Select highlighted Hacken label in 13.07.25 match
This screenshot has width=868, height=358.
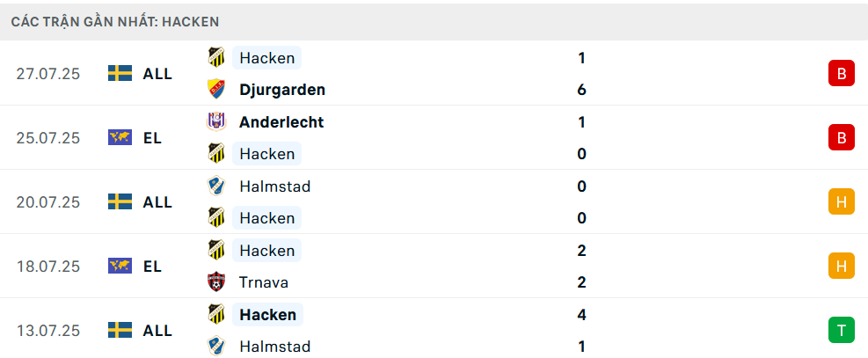pyautogui.click(x=267, y=315)
